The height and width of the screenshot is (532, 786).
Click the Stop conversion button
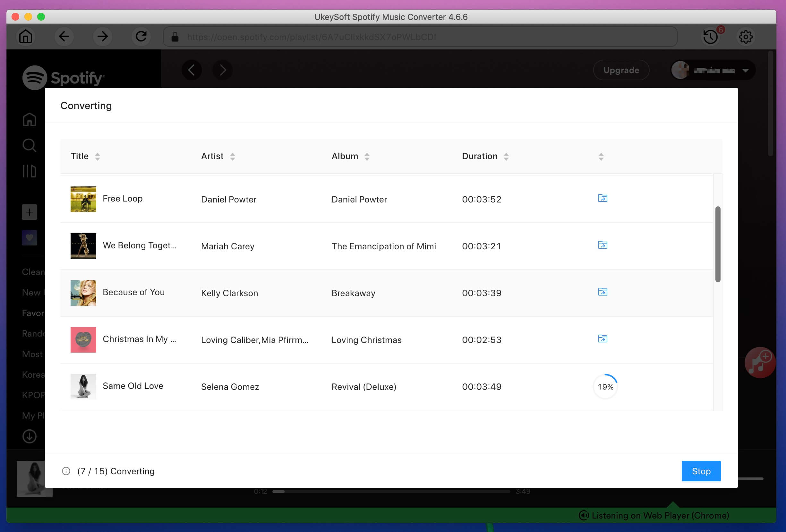(701, 471)
